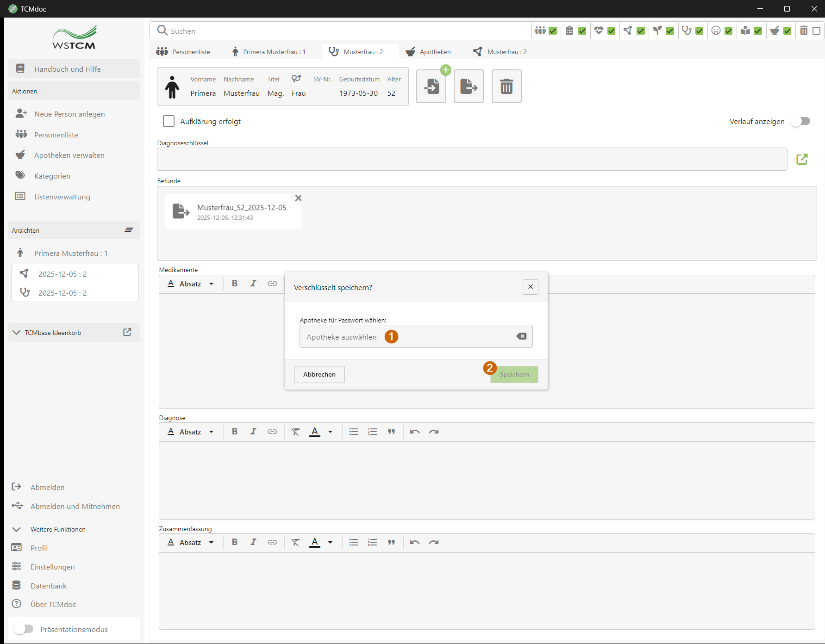Click the delete person trash icon
The height and width of the screenshot is (644, 825).
click(506, 87)
